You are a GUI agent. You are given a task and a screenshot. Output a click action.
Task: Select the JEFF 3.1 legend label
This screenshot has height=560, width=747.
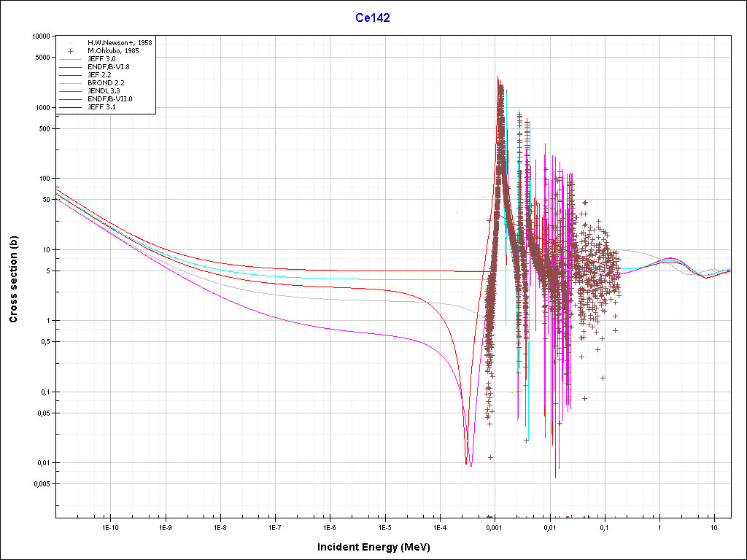(x=101, y=107)
